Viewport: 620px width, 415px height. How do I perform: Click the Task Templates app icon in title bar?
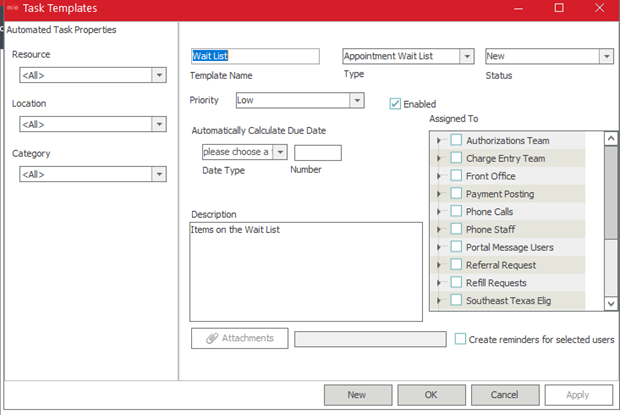(12, 8)
